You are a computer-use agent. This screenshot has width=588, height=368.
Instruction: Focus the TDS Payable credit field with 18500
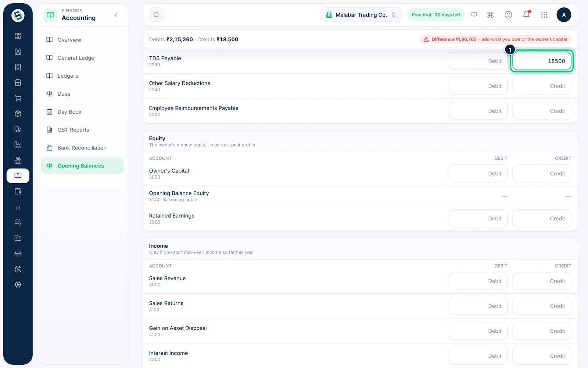pos(542,61)
